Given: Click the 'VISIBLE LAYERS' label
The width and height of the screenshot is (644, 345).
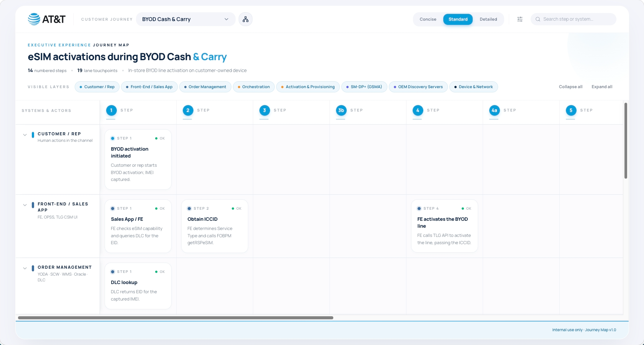Looking at the screenshot, I should pos(49,87).
